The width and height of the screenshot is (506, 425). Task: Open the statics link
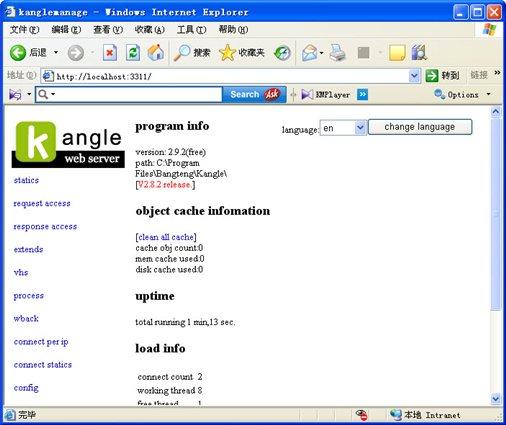tap(26, 180)
